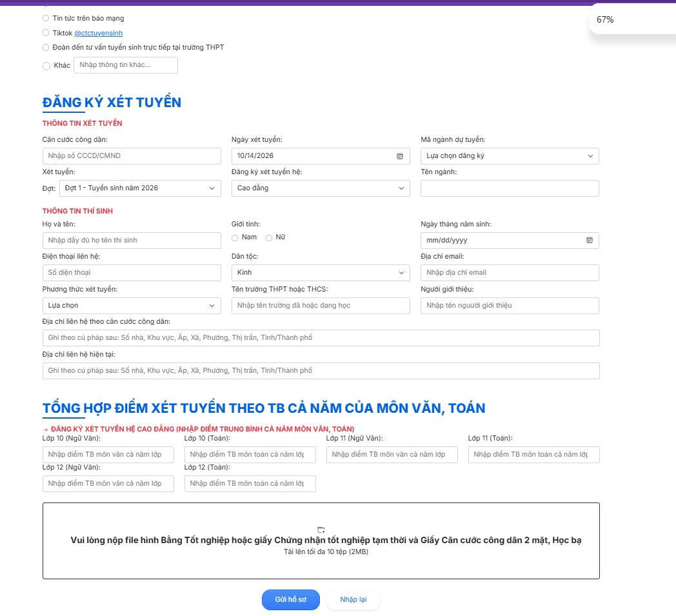
Task: Click the Địa chỉ liên hệ hiện tại field
Action: (x=321, y=371)
